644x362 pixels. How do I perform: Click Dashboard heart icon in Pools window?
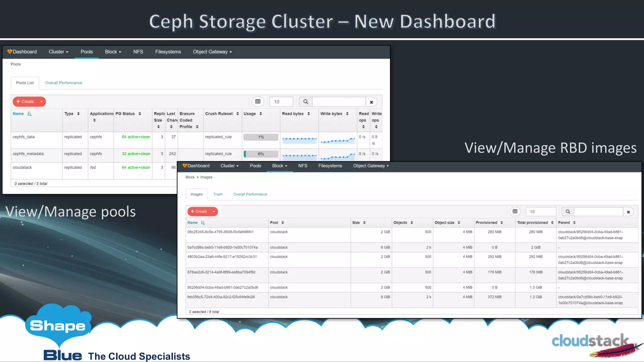(x=9, y=52)
